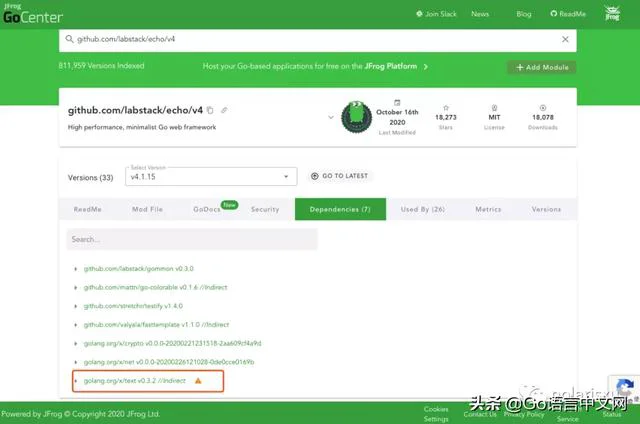Click the 18,273 Stars count
Screen dimensions: 640x424
446,117
